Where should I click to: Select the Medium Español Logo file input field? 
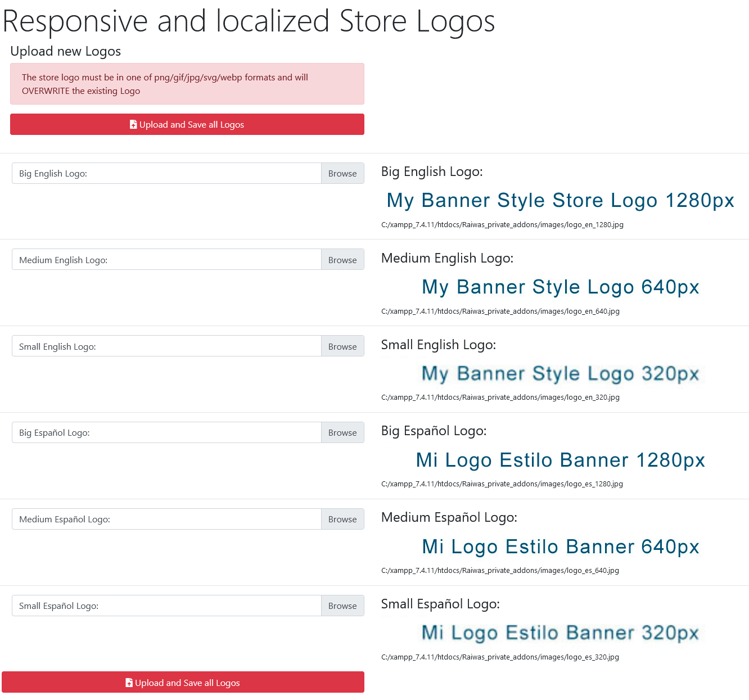click(x=166, y=519)
